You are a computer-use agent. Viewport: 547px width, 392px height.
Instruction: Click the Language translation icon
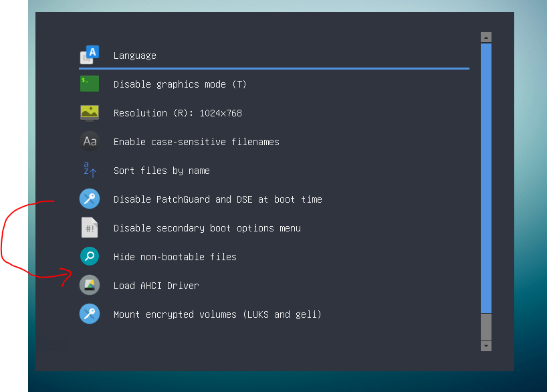point(90,54)
